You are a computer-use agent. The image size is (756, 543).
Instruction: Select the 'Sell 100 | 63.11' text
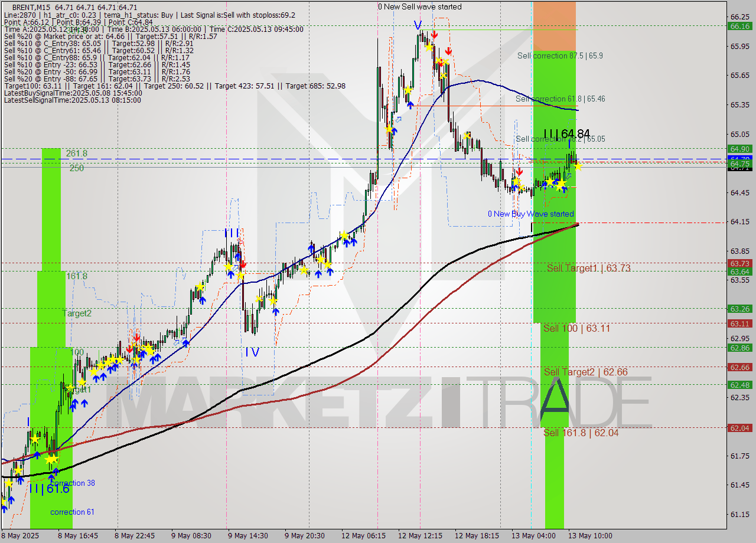pos(575,328)
